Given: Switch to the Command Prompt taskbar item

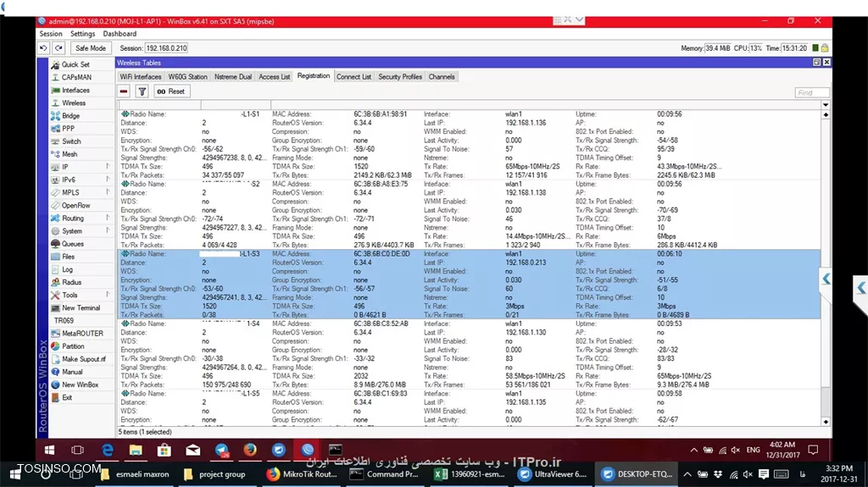Looking at the screenshot, I should (x=386, y=474).
